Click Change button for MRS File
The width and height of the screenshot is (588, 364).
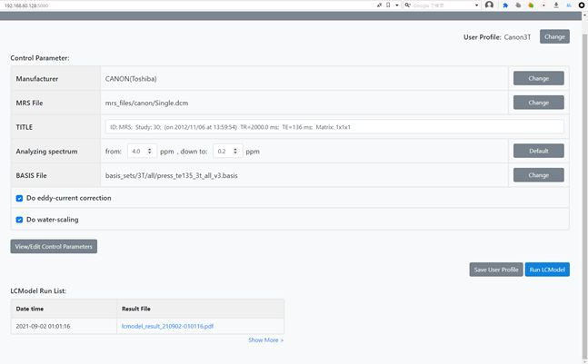click(538, 103)
